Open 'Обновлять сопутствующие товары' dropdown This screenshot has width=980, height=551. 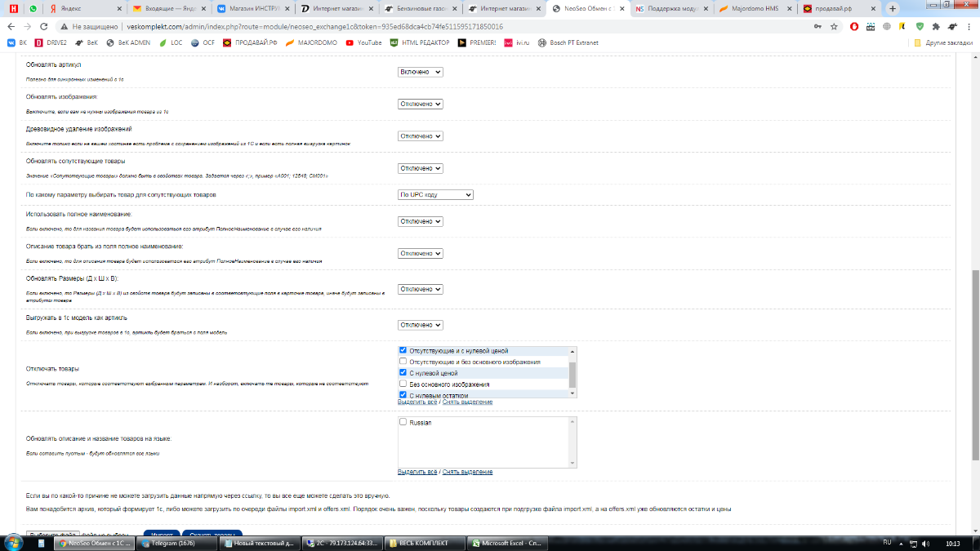(420, 168)
